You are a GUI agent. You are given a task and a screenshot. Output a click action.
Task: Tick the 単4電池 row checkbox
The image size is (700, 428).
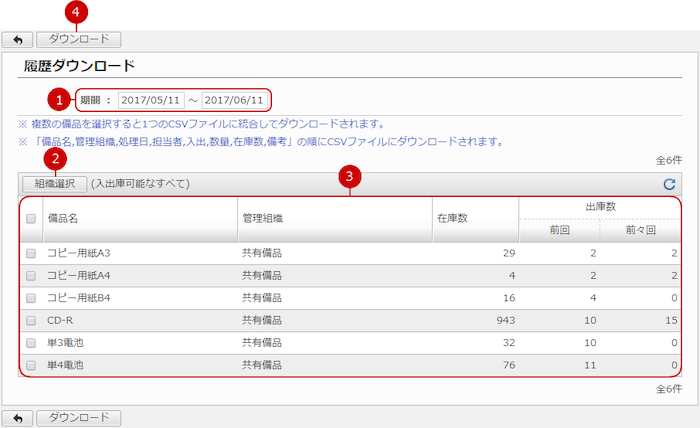(31, 364)
